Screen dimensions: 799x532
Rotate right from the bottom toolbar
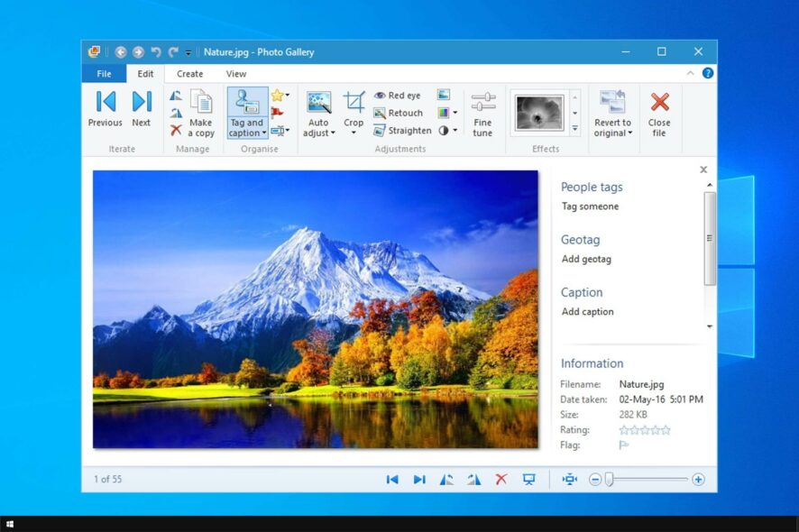pos(473,480)
